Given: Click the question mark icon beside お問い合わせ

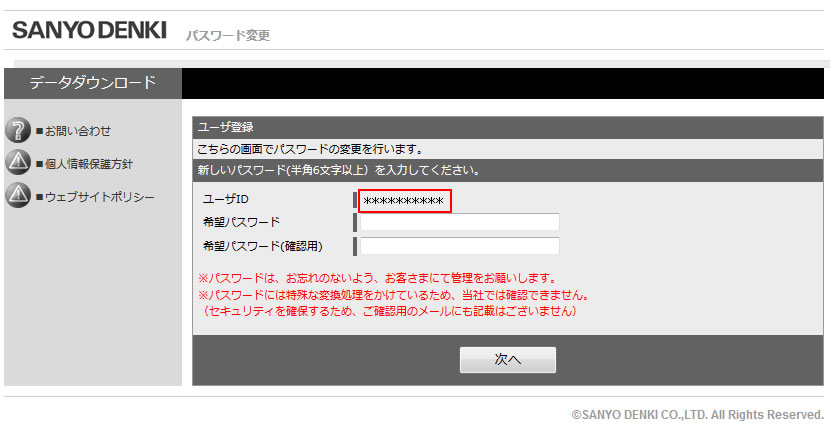Looking at the screenshot, I should pos(18,130).
